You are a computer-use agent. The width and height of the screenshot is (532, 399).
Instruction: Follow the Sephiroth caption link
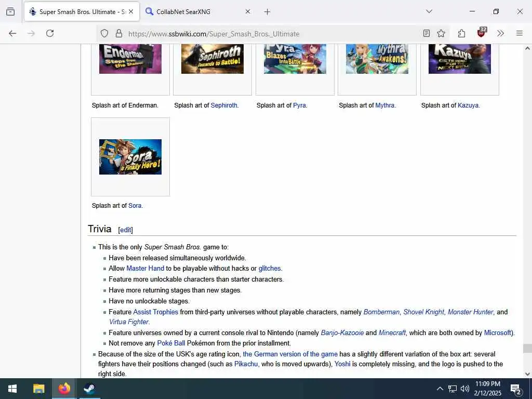tap(224, 105)
